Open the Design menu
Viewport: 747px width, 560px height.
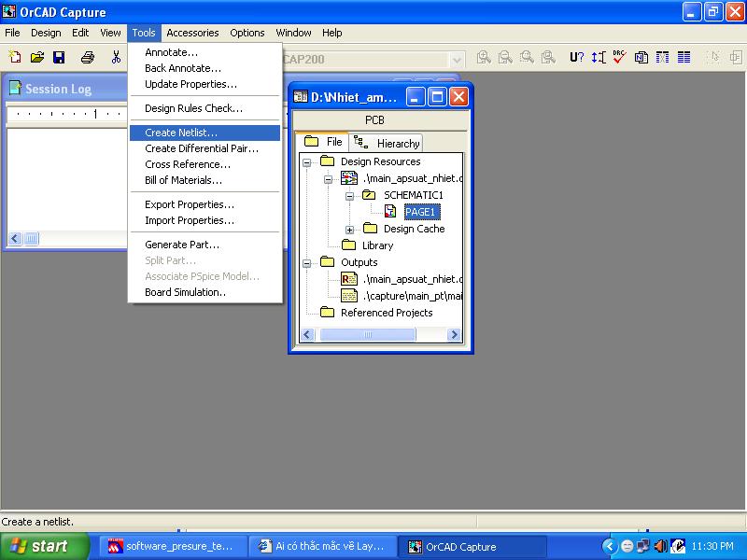46,33
